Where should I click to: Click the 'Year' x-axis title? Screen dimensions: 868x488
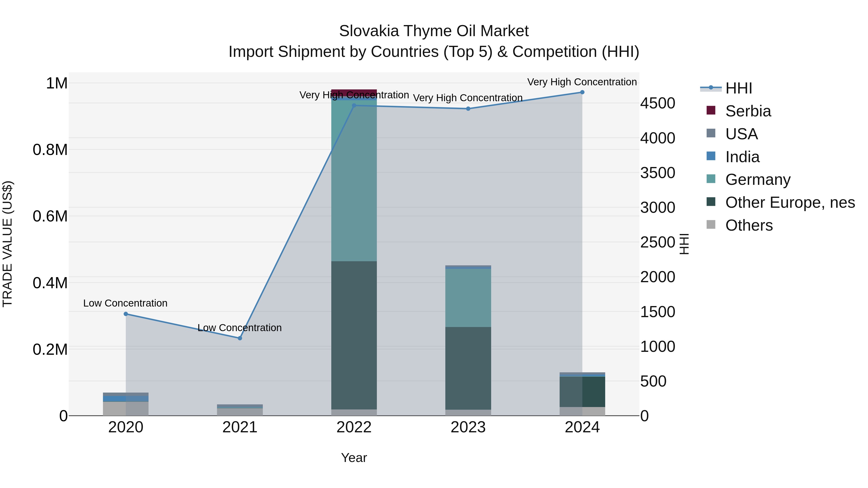click(x=354, y=458)
